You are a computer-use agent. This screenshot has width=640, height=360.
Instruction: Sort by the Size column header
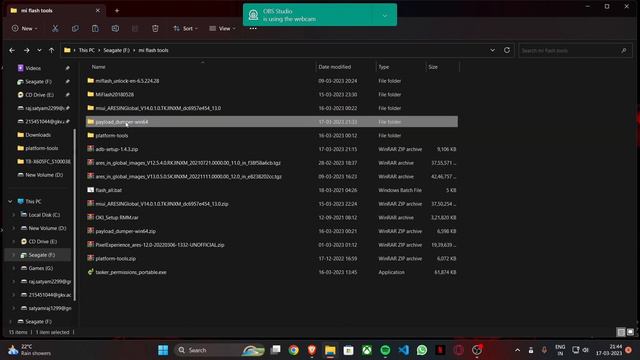point(433,67)
